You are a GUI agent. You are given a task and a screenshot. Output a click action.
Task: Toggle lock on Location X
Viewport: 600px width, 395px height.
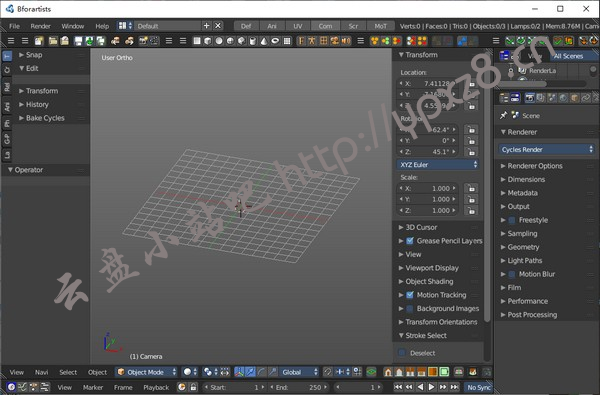click(471, 83)
